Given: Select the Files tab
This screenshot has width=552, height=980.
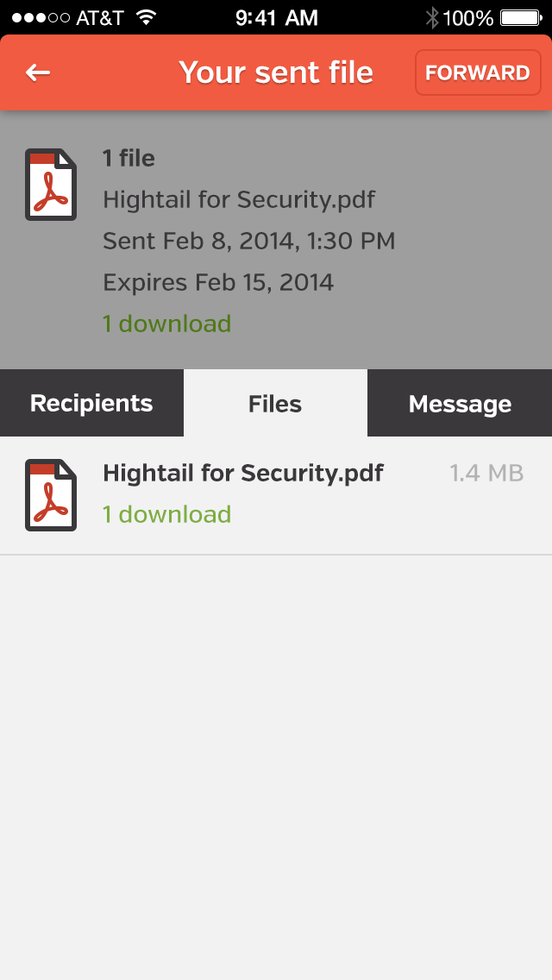Looking at the screenshot, I should click(275, 404).
